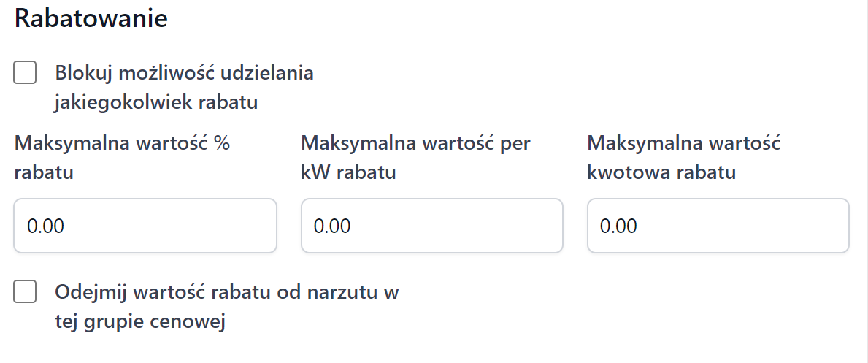Click the 'Maksymalna wartość kwotowa rabatu' label
Image resolution: width=868 pixels, height=363 pixels.
[x=684, y=143]
